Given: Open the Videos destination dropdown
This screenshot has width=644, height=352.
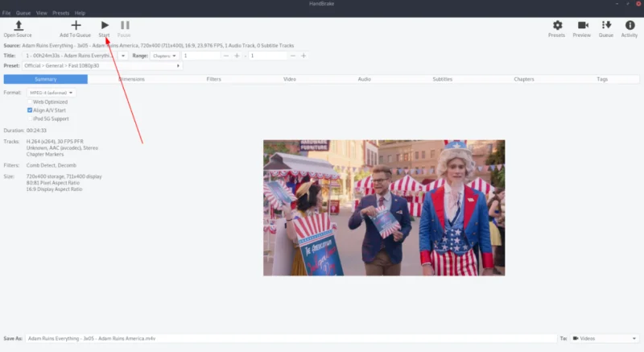Looking at the screenshot, I should (x=605, y=338).
